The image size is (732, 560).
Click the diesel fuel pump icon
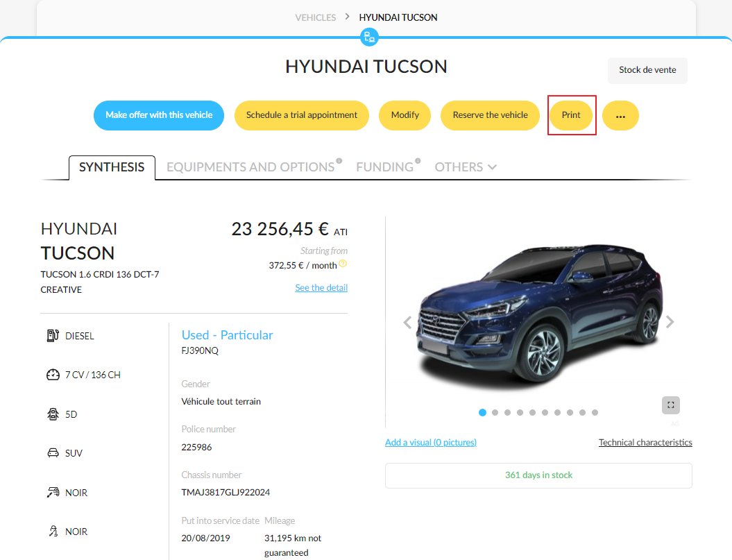pyautogui.click(x=53, y=335)
